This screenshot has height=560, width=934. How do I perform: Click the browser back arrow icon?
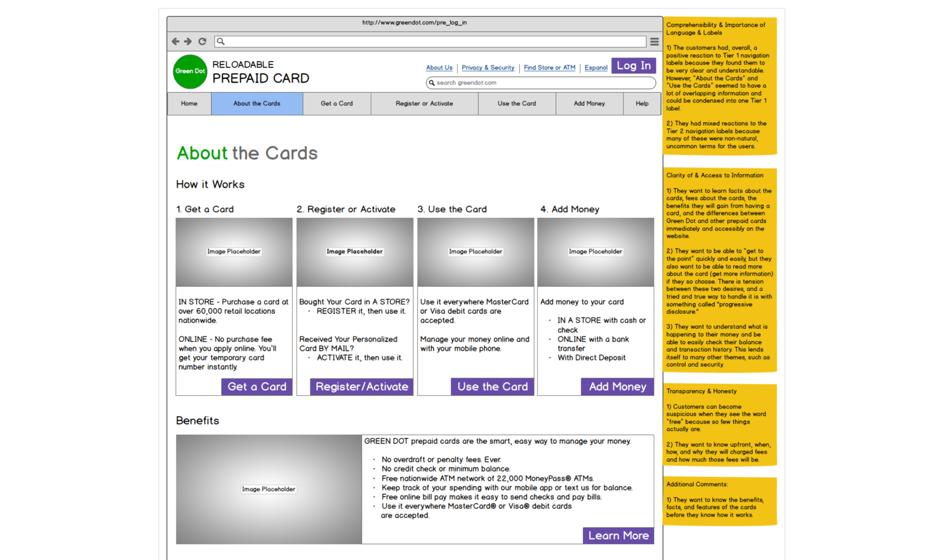click(175, 42)
